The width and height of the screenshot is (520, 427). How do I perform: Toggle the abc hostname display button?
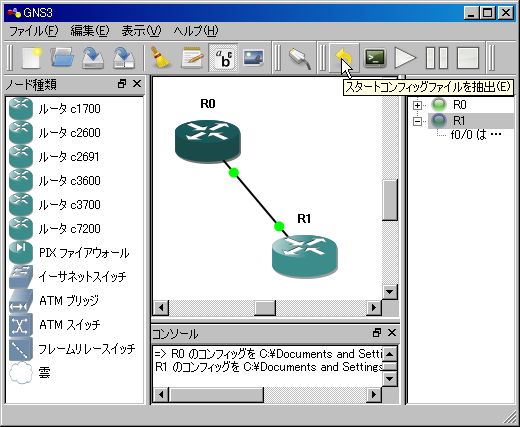coord(223,58)
